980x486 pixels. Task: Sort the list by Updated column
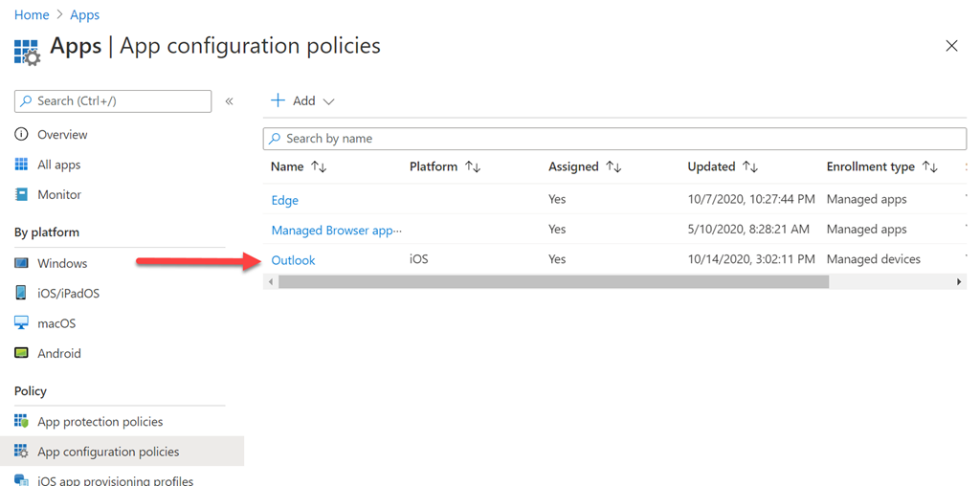pos(750,167)
